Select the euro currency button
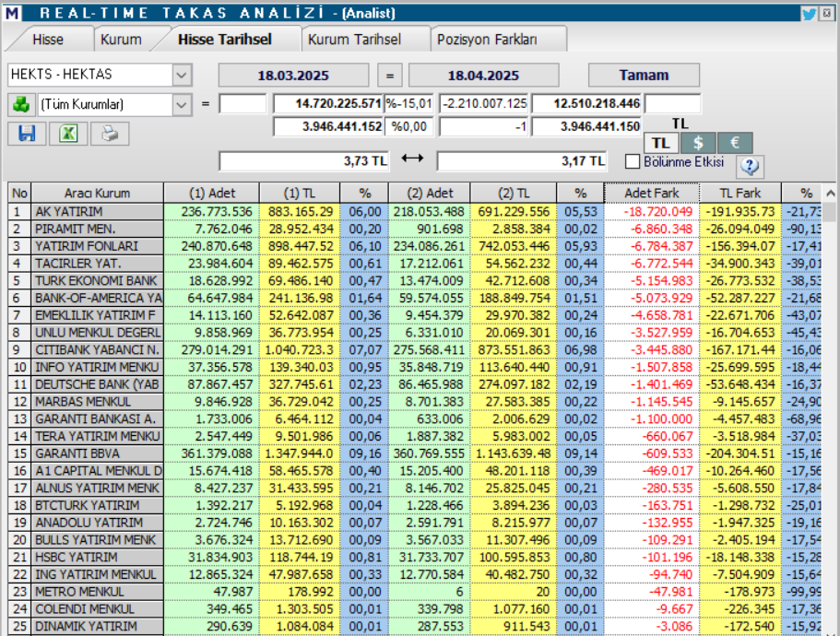This screenshot has height=636, width=840. [x=735, y=143]
